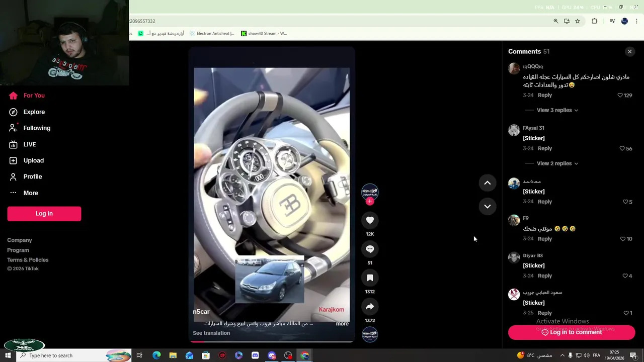Show hidden system tray icons
The width and height of the screenshot is (644, 362).
click(x=562, y=355)
